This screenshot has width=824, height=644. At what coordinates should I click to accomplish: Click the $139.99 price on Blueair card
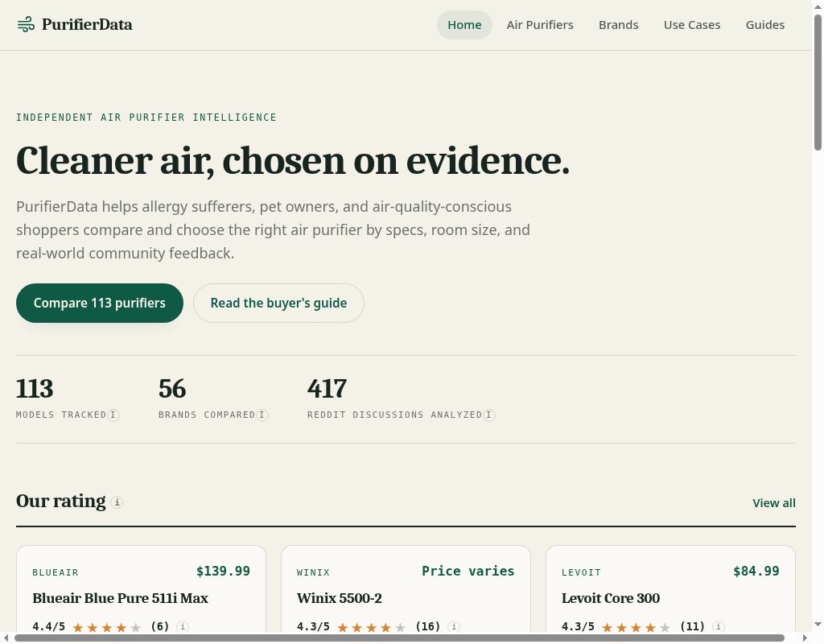click(224, 572)
